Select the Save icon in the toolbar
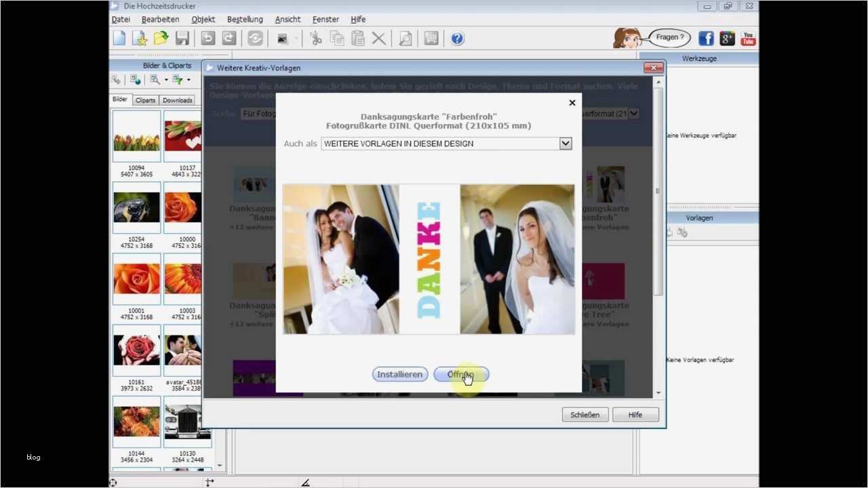This screenshot has width=868, height=488. 182,39
